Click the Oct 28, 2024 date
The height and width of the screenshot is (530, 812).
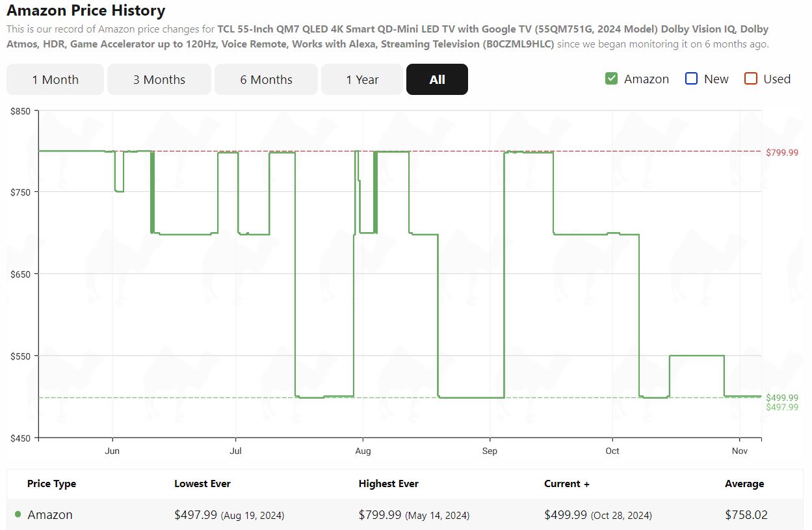[x=621, y=516]
